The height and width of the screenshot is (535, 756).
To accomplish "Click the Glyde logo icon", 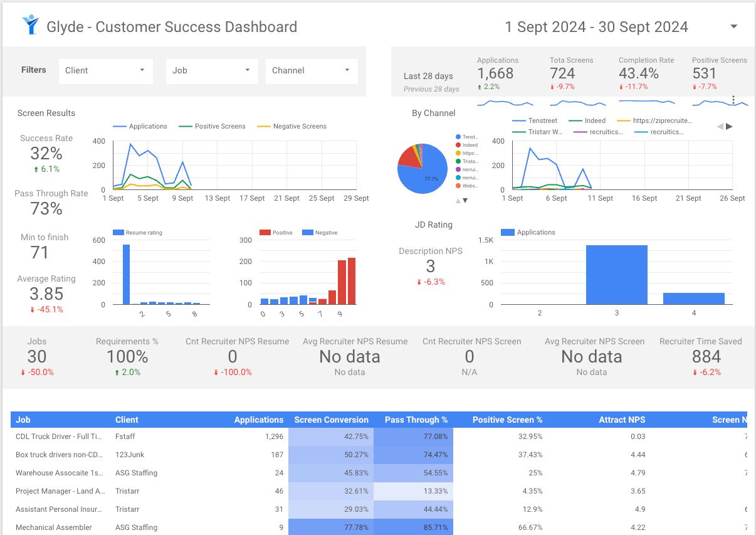I will click(x=30, y=25).
